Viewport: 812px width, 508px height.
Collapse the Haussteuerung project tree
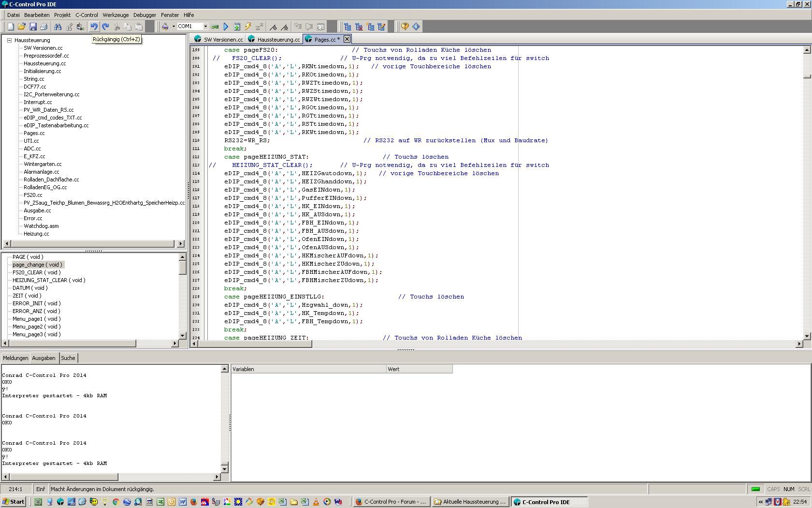tap(9, 40)
